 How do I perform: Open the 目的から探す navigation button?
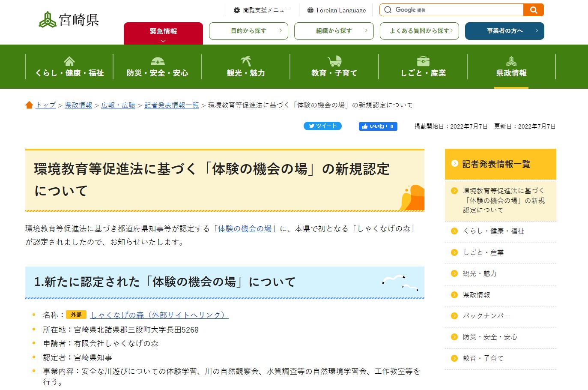pos(248,31)
